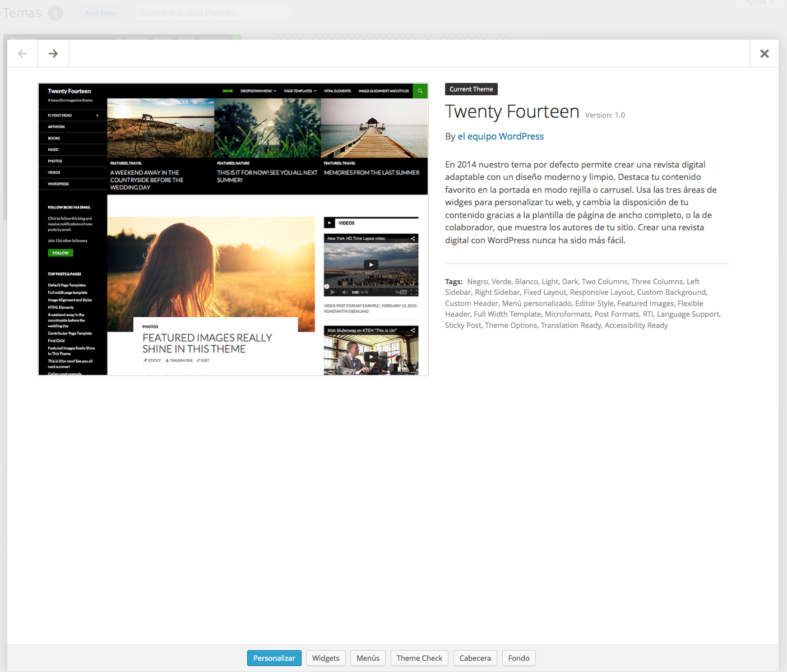Click 'FEATURED IMAGES REALLY SHINE' headline in preview
Image resolution: width=787 pixels, height=672 pixels.
[x=207, y=343]
